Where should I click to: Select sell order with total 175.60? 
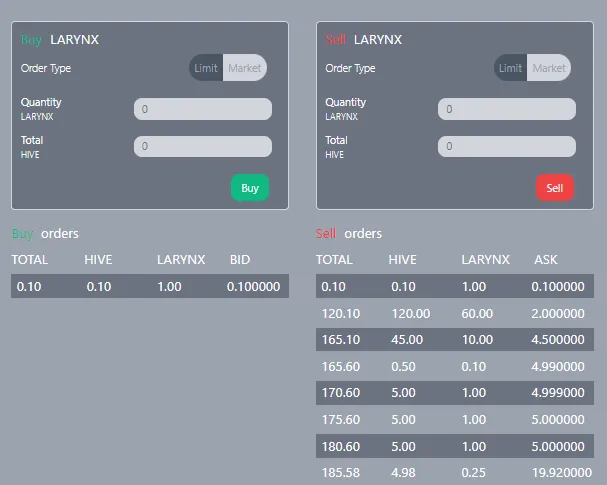(x=455, y=419)
